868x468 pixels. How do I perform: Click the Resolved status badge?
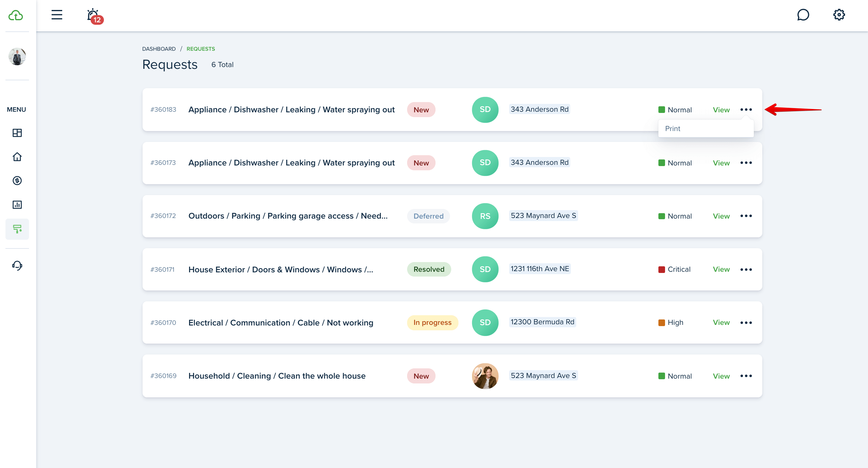(x=429, y=270)
